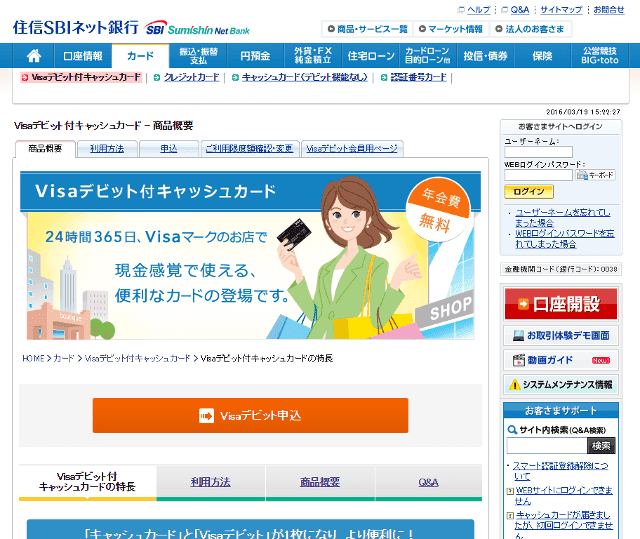Switch to the 利用方法 tab at top
This screenshot has width=640, height=539.
coord(107,149)
